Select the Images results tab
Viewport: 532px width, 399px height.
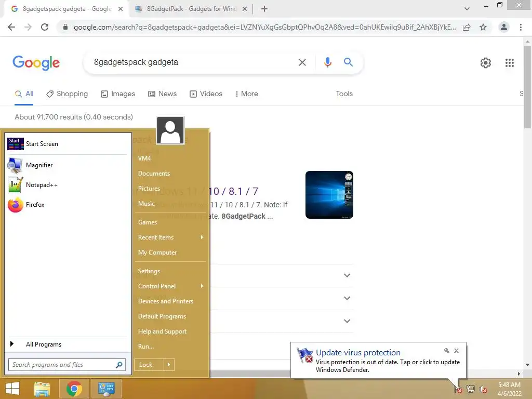click(118, 94)
